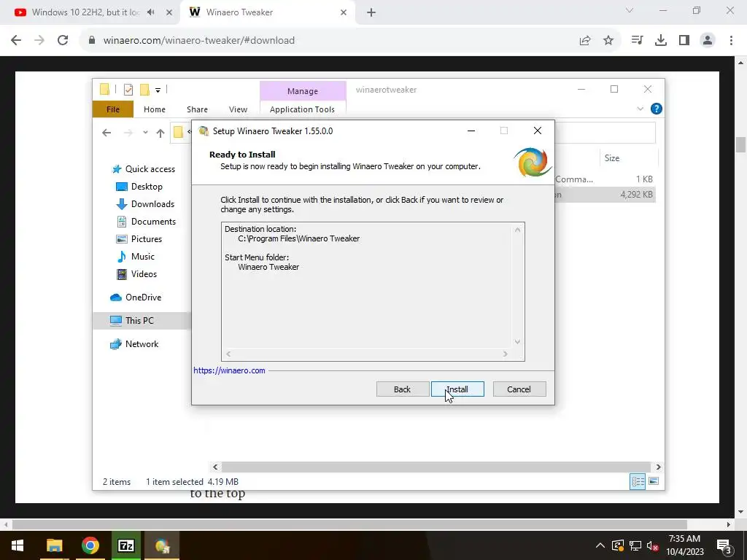Open the File menu in File Explorer
Screen dimensions: 747x560
[113, 109]
